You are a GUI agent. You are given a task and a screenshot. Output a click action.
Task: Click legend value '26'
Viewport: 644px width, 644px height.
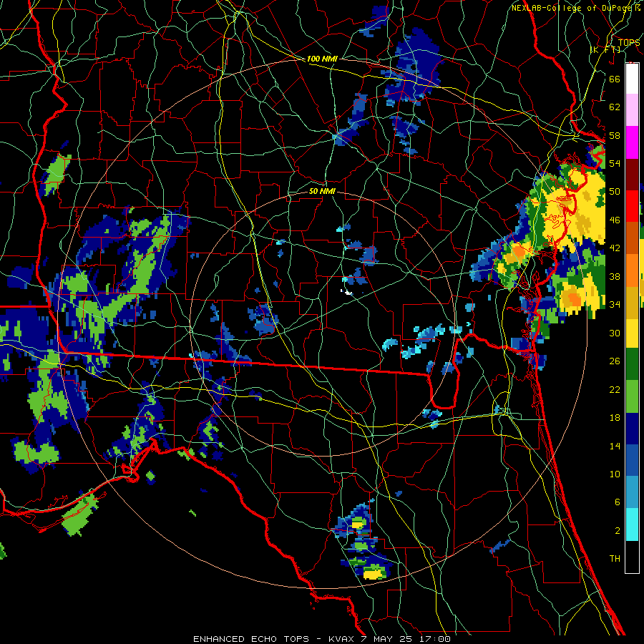click(x=615, y=361)
